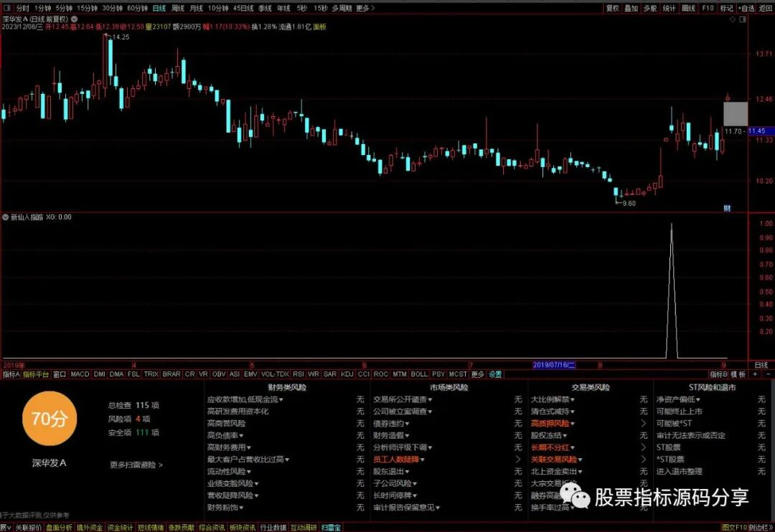
Task: Click the 叠加 overlay button
Action: (x=631, y=9)
